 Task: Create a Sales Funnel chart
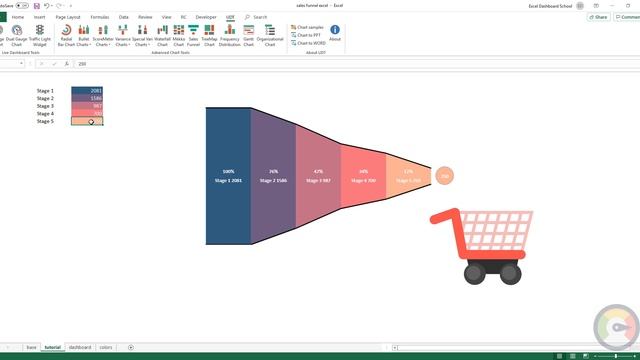point(193,36)
